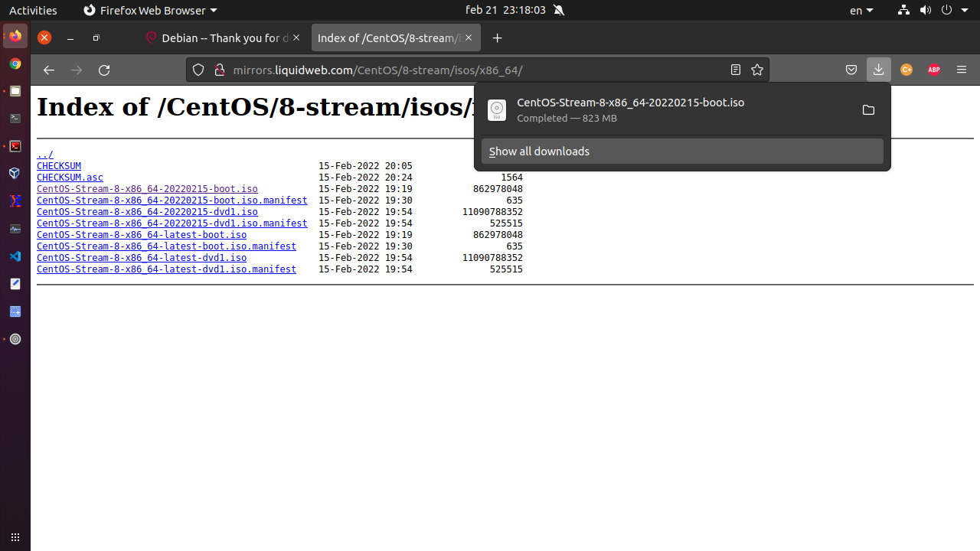
Task: Click the tracking protection shield icon
Action: pos(198,70)
